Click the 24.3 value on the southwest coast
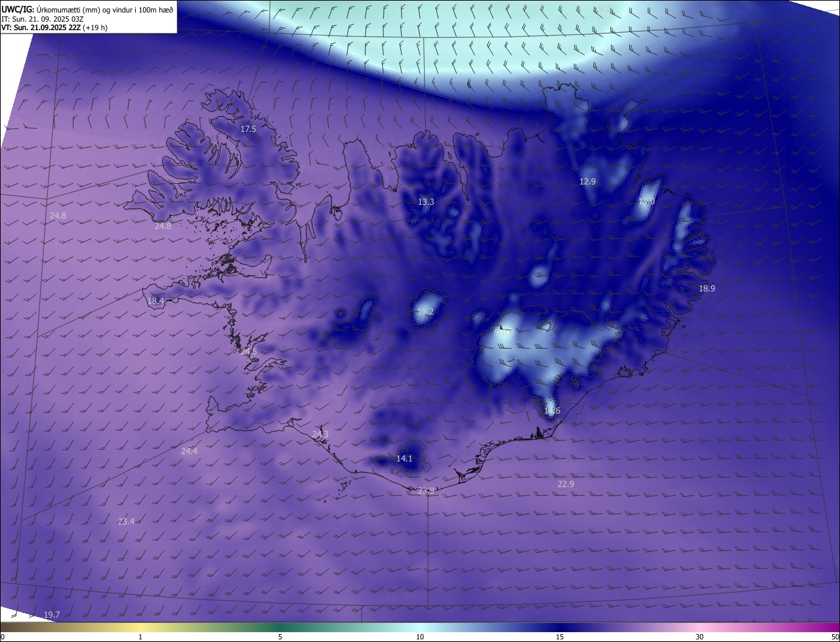840x642 pixels. [320, 435]
